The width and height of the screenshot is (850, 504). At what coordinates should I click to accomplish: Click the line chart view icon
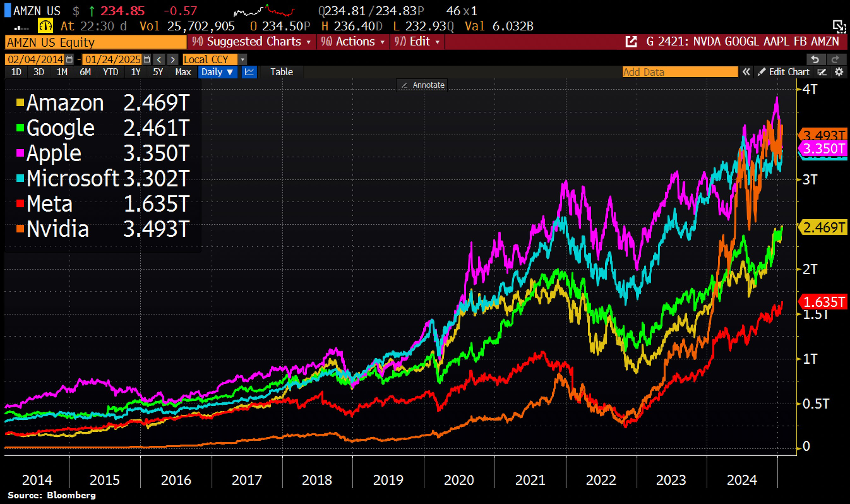coord(249,72)
